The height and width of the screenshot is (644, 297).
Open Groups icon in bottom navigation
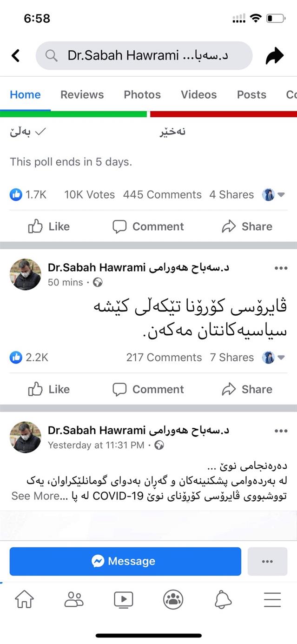tap(173, 600)
